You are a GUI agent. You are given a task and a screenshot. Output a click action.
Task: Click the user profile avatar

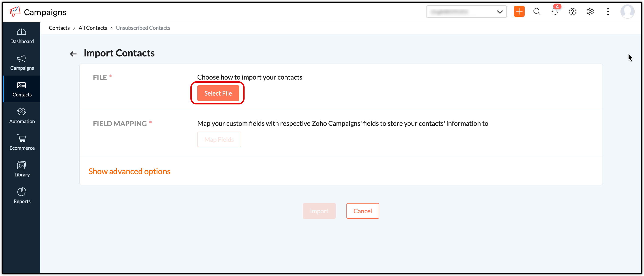pos(627,12)
